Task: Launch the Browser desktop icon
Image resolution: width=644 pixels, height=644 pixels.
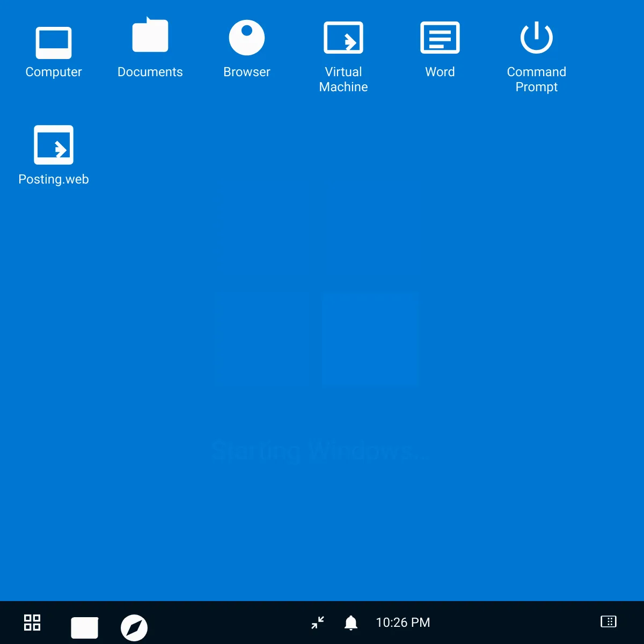Action: tap(247, 38)
